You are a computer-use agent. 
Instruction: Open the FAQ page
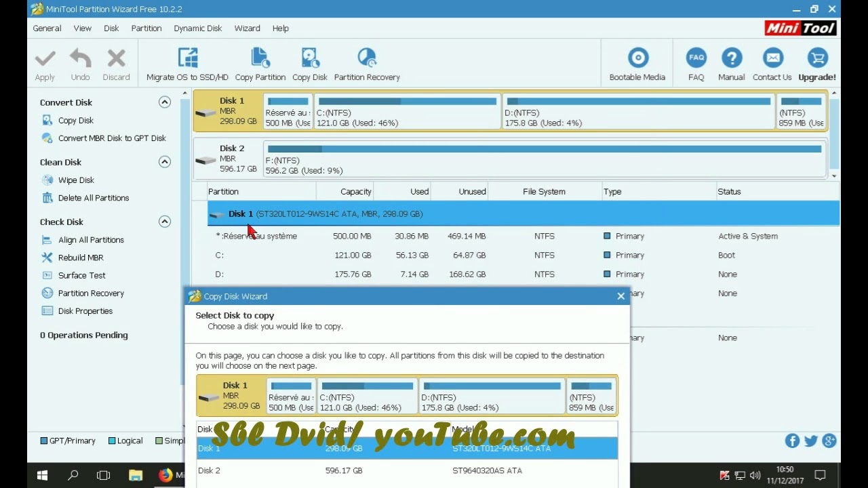tap(696, 64)
